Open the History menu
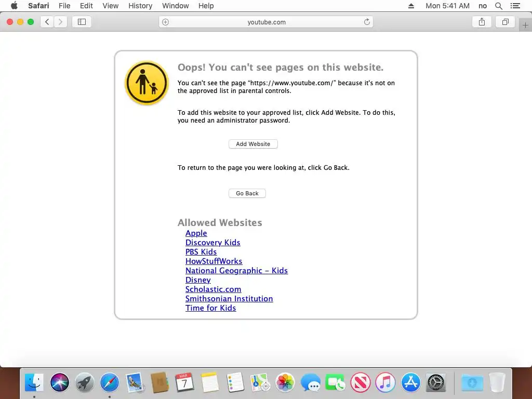Image resolution: width=532 pixels, height=399 pixels. point(140,6)
